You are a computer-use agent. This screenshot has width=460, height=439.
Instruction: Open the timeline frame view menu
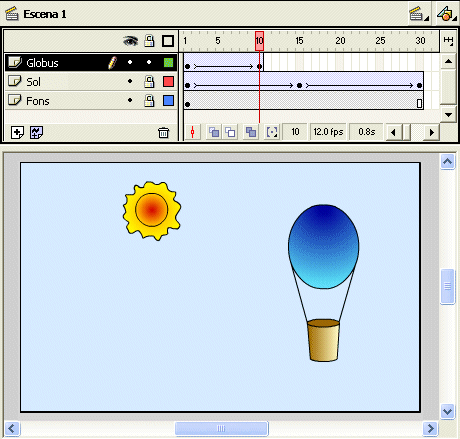448,41
